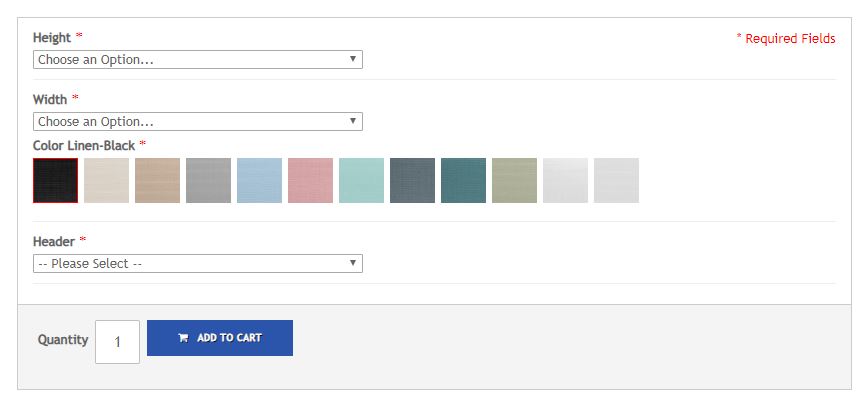Click the Quantity input field
The image size is (866, 401).
[x=117, y=342]
